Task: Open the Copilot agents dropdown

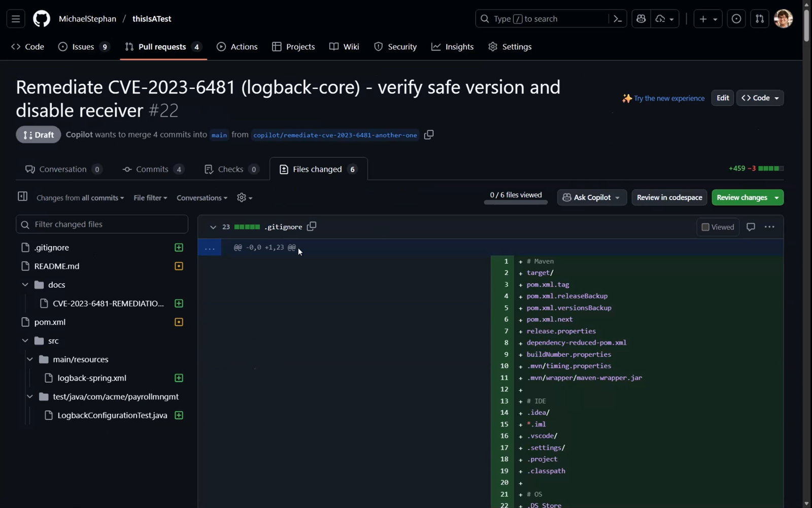Action: tap(665, 19)
